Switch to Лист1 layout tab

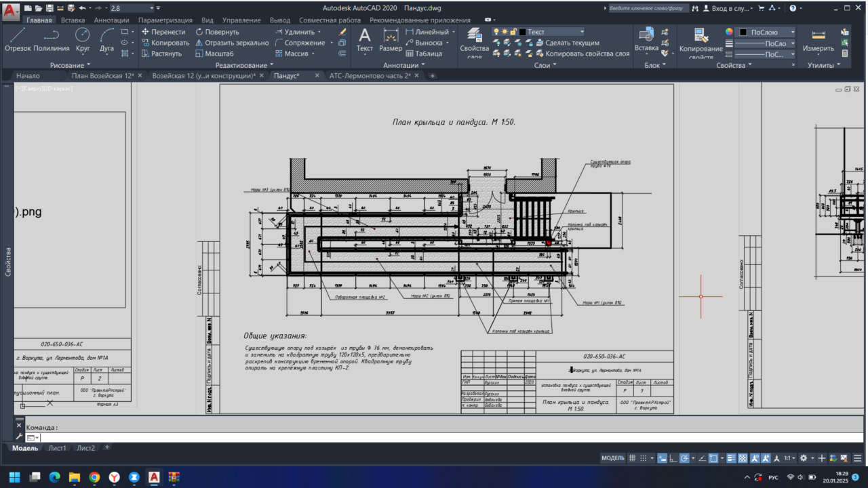pos(57,448)
